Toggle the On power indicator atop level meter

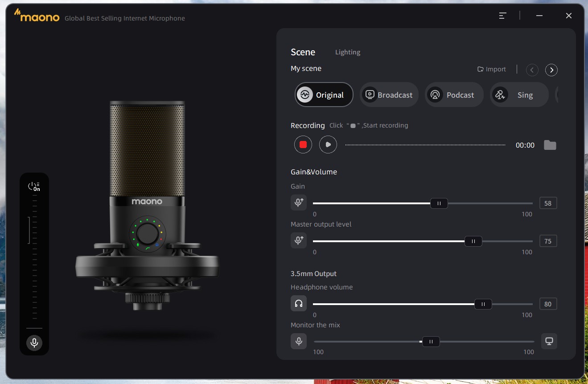(x=34, y=186)
